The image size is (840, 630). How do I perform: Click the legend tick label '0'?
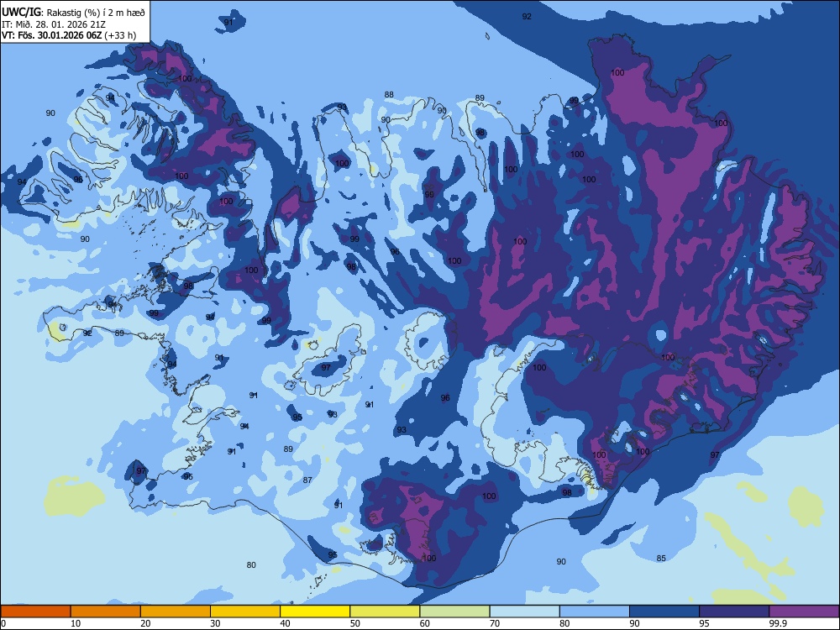coord(3,623)
